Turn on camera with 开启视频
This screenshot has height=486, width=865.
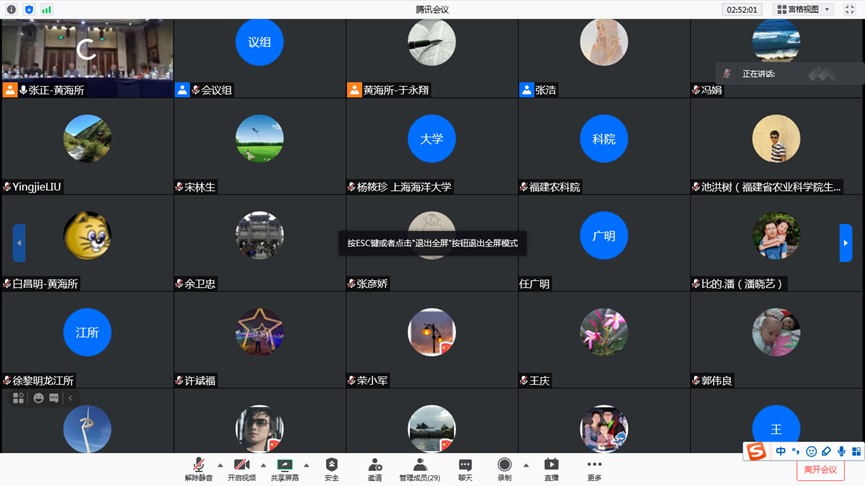click(x=240, y=466)
